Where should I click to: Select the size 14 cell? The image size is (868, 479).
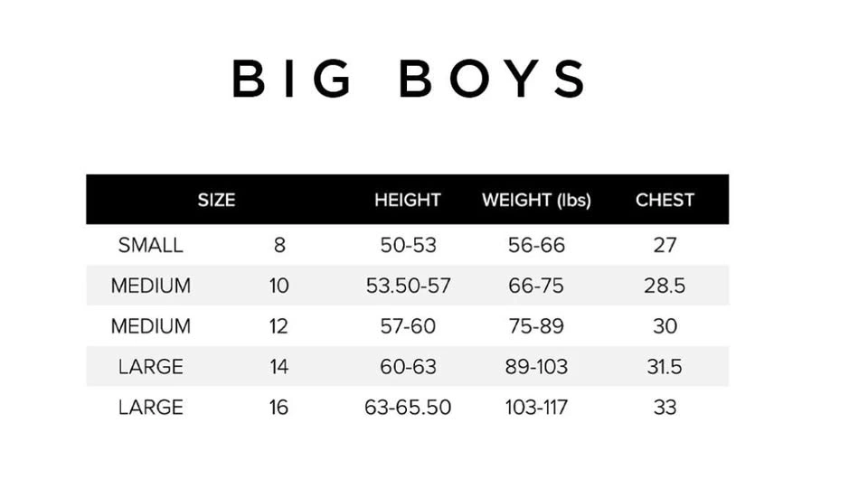(x=278, y=367)
